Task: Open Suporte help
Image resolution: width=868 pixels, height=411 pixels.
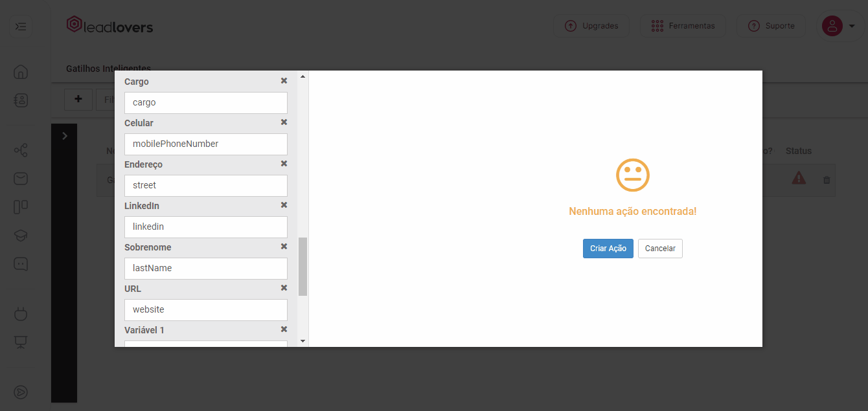Action: [x=771, y=26]
